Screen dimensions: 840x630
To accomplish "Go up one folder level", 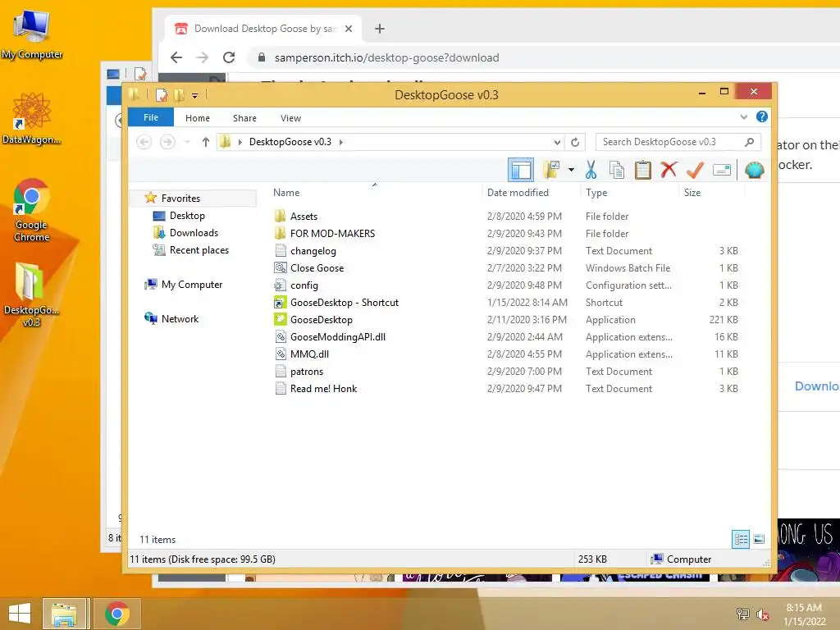I will (206, 142).
